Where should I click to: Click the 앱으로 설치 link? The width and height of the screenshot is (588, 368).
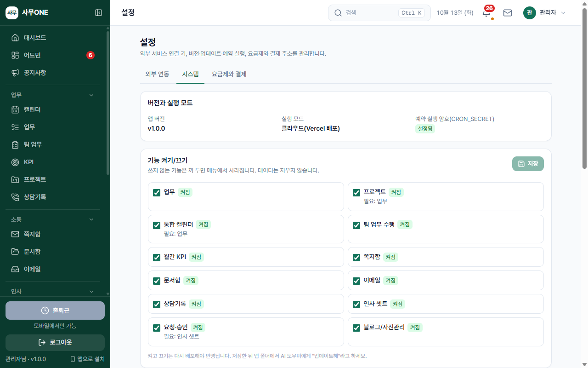click(x=87, y=359)
